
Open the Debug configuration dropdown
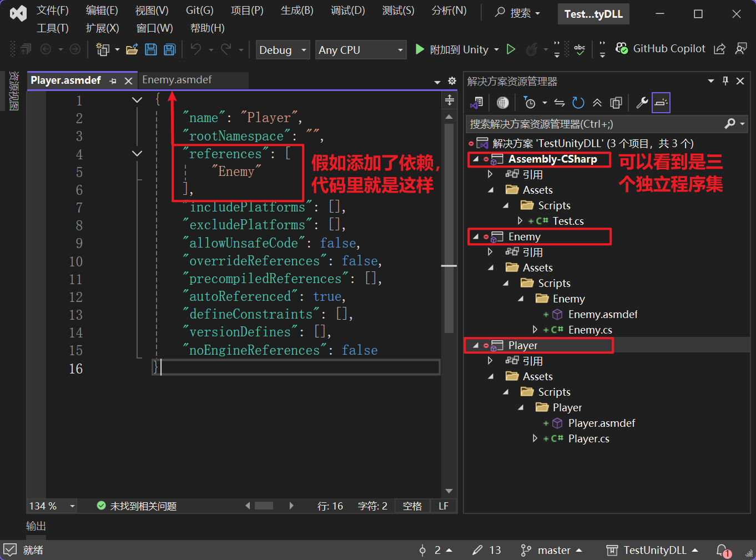tap(283, 50)
